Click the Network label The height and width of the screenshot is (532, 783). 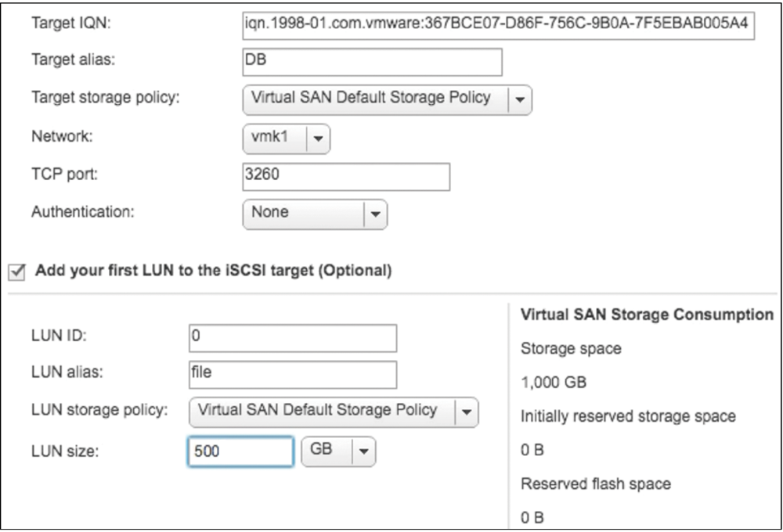click(62, 136)
